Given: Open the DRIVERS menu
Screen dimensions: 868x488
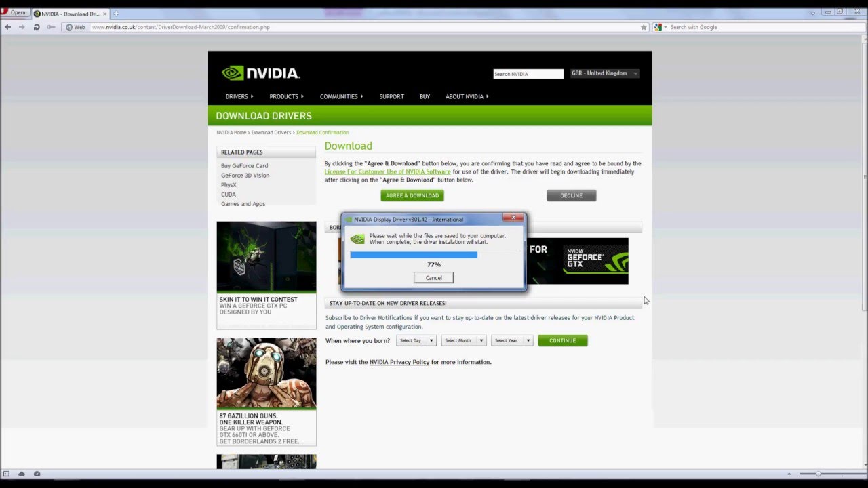Looking at the screenshot, I should [239, 96].
